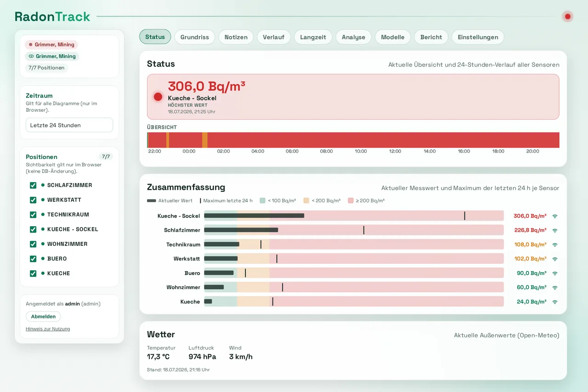Open the Zeitraum 'Letzte 24 Stunden' dropdown
The height and width of the screenshot is (392, 588).
point(69,125)
